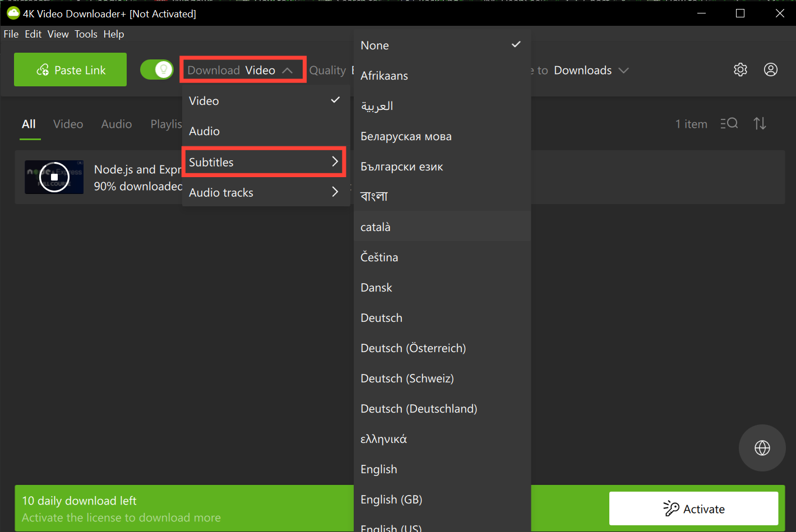The width and height of the screenshot is (796, 532).
Task: Open the user account profile icon
Action: [771, 70]
